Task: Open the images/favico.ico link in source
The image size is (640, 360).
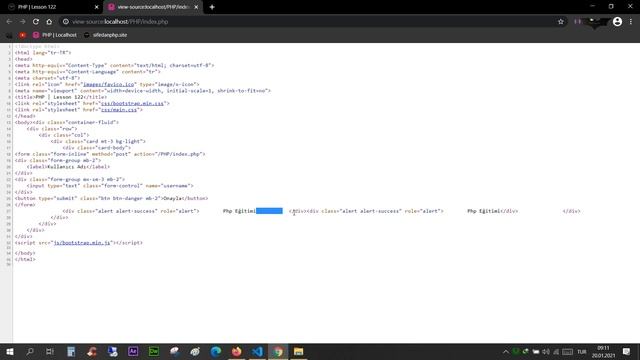Action: 108,84
